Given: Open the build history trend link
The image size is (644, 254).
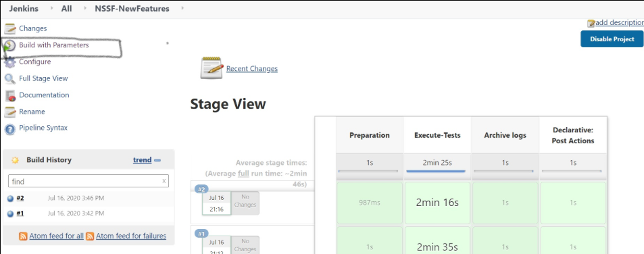Looking at the screenshot, I should tap(142, 160).
